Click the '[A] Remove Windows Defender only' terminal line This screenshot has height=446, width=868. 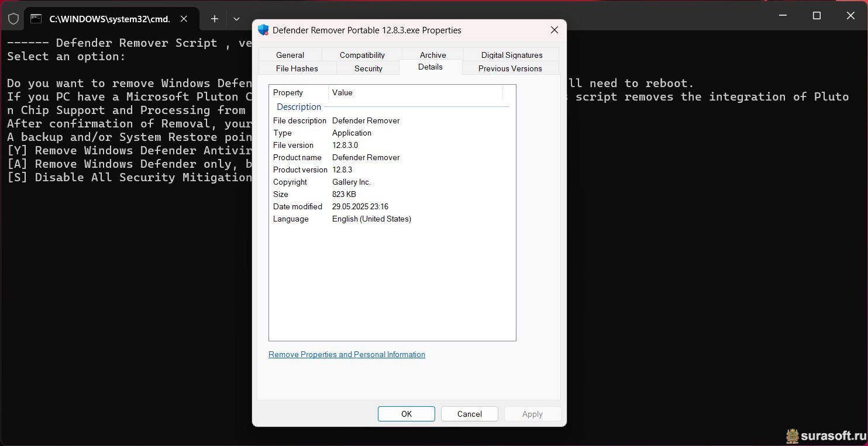(129, 164)
